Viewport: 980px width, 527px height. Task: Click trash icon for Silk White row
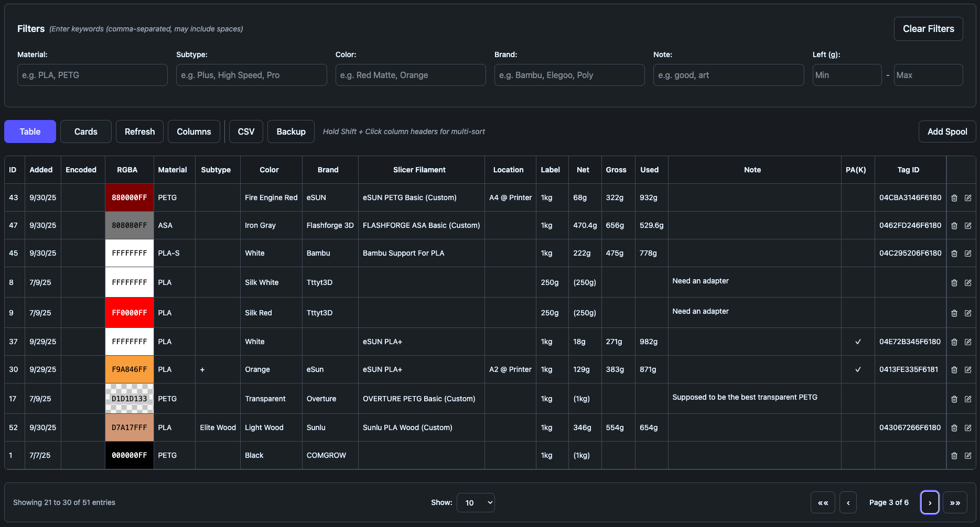coord(954,283)
